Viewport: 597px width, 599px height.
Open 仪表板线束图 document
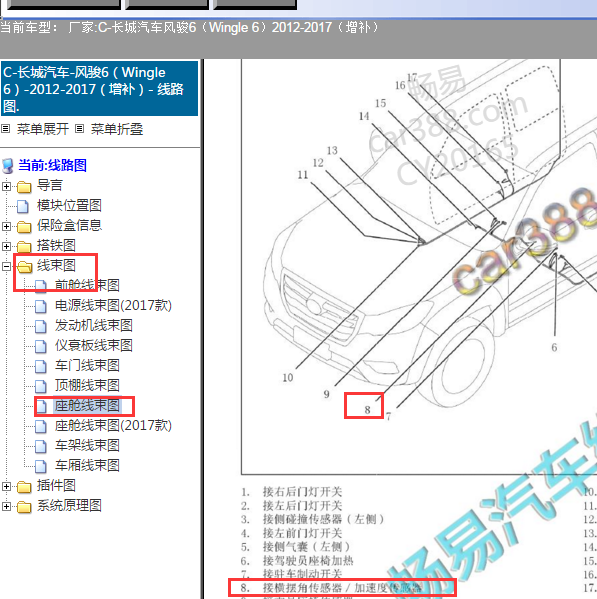click(94, 345)
